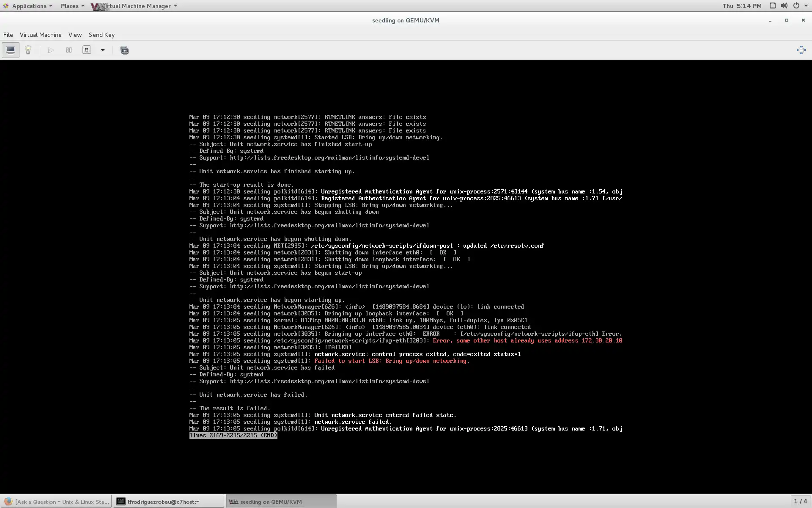Viewport: 812px width, 508px height.
Task: Click the Run virtual machine play button
Action: [51, 50]
